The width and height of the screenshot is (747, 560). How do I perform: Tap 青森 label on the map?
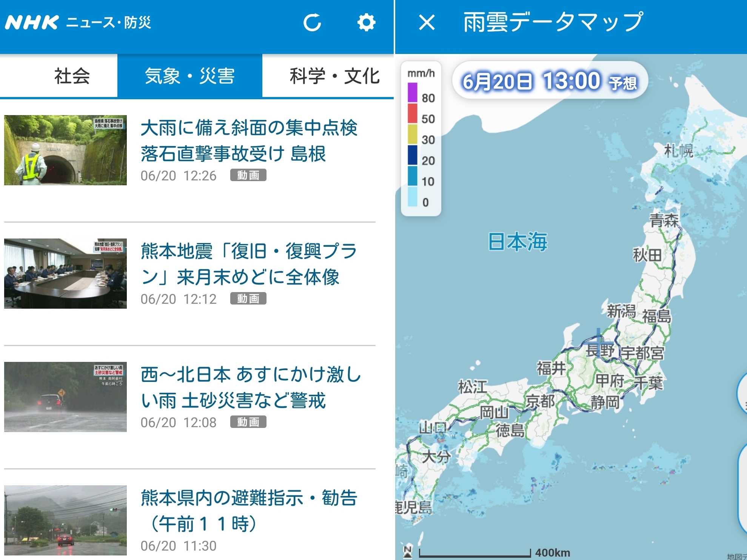[664, 220]
